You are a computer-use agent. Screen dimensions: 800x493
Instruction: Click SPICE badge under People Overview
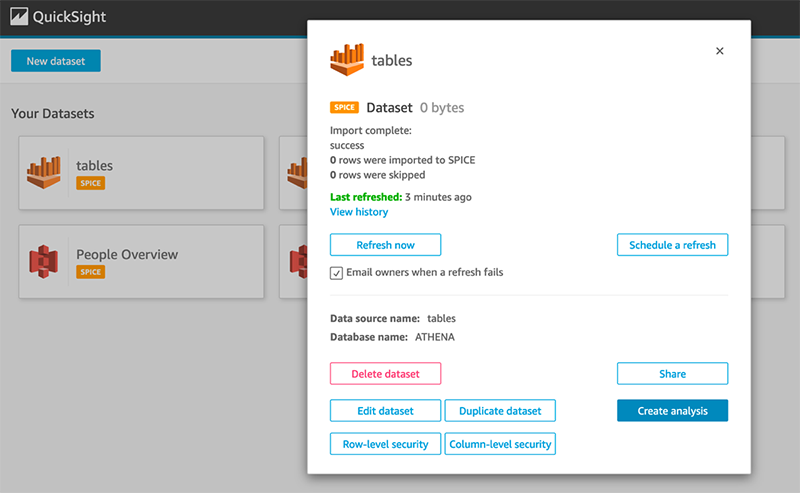(90, 272)
